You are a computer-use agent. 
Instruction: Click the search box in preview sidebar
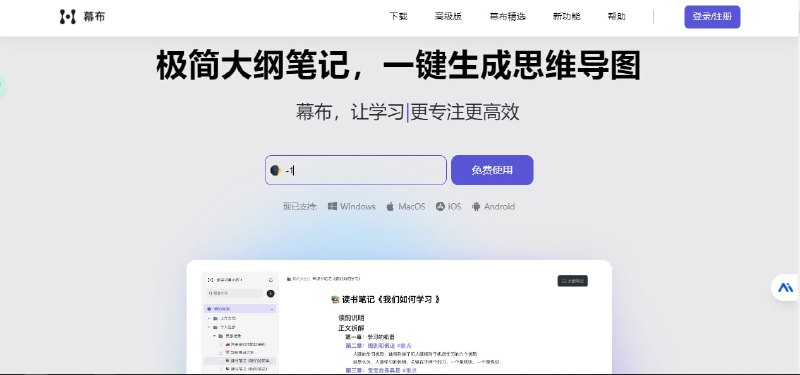coord(235,293)
